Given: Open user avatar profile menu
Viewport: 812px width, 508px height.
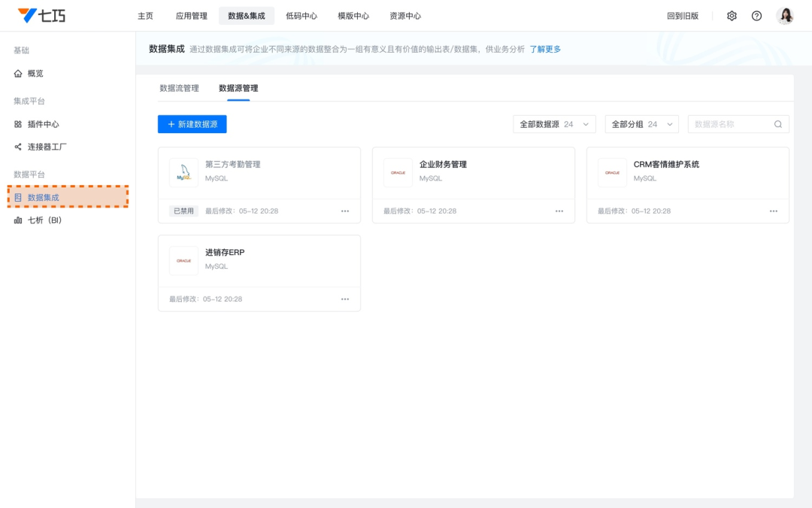Looking at the screenshot, I should click(x=785, y=16).
